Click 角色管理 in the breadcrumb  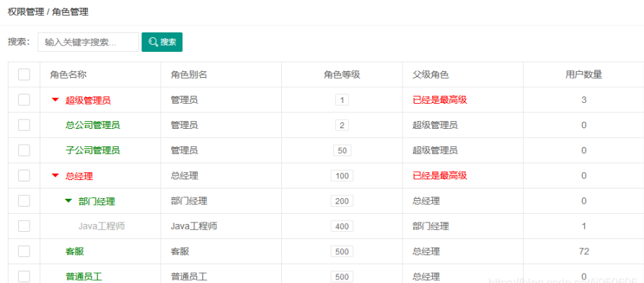[x=70, y=12]
